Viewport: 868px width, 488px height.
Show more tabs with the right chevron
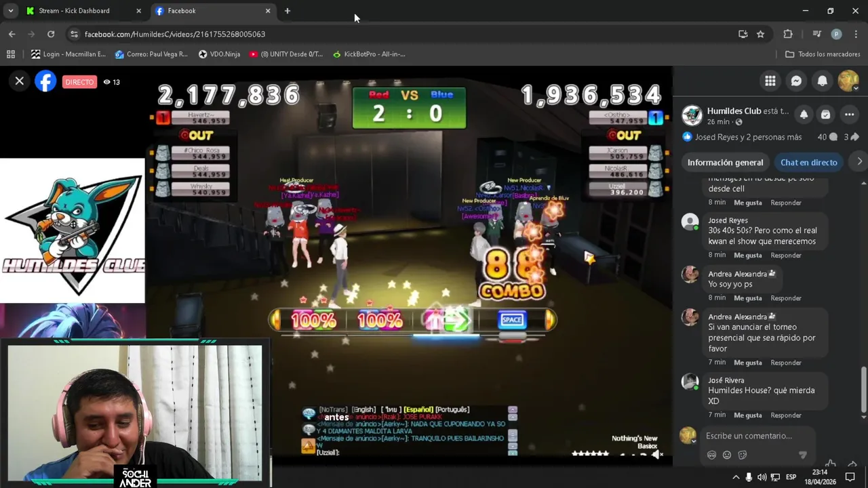tap(859, 162)
